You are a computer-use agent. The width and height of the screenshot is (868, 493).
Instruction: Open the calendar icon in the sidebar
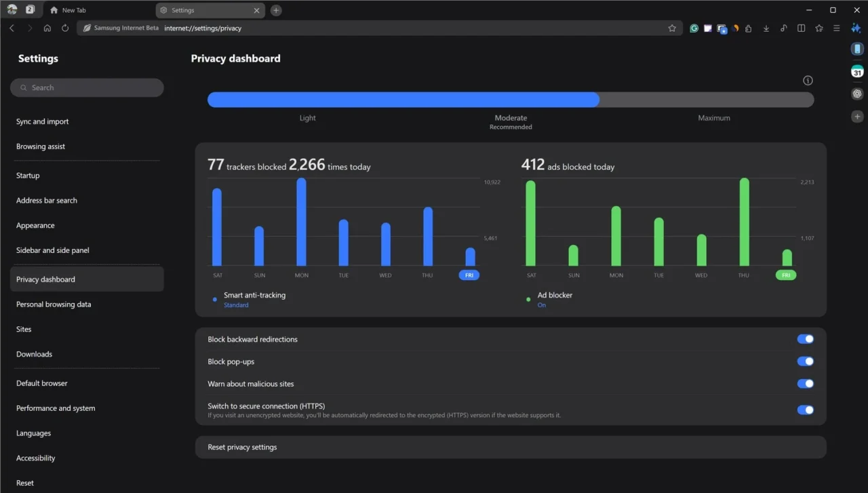(x=856, y=71)
